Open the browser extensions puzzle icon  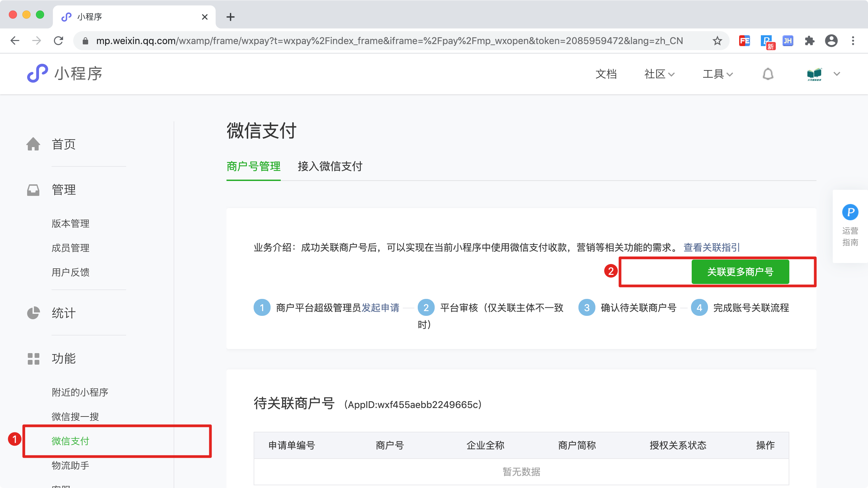(809, 41)
